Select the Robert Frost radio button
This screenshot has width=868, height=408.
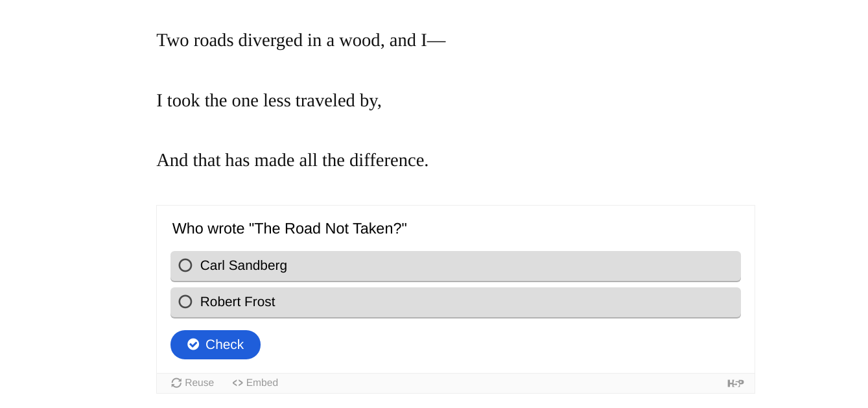click(185, 302)
